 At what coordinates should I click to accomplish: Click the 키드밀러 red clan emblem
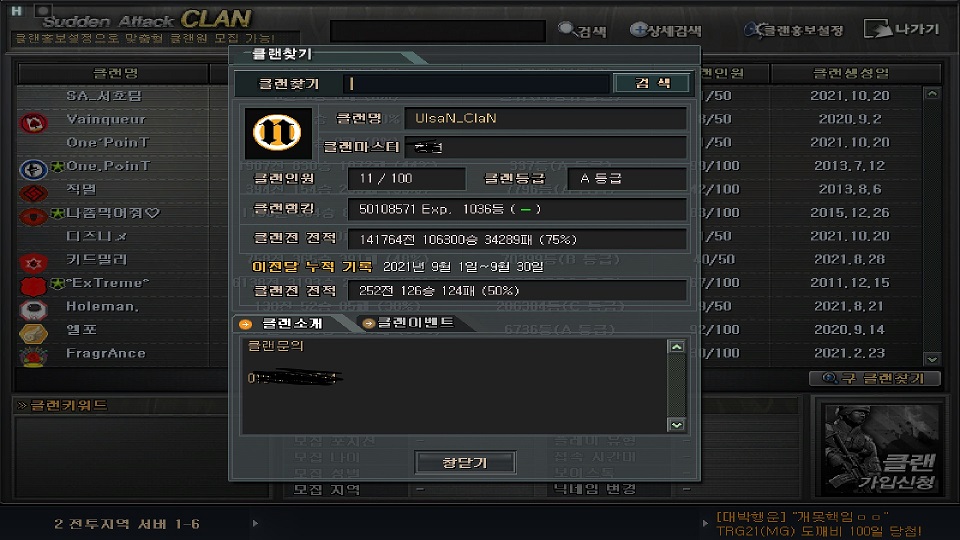tap(33, 263)
